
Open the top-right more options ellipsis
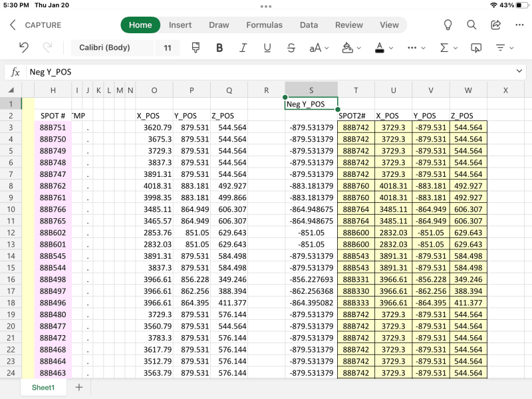click(x=519, y=25)
